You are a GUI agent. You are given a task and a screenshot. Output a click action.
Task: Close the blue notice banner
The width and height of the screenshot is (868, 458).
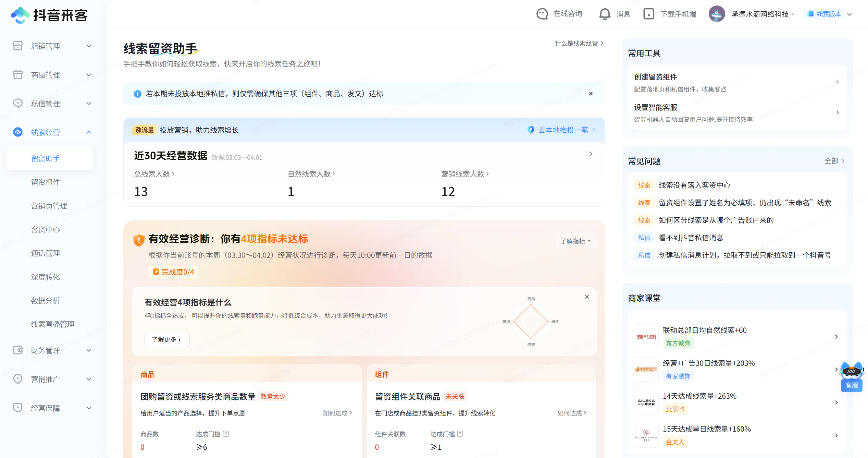[591, 94]
